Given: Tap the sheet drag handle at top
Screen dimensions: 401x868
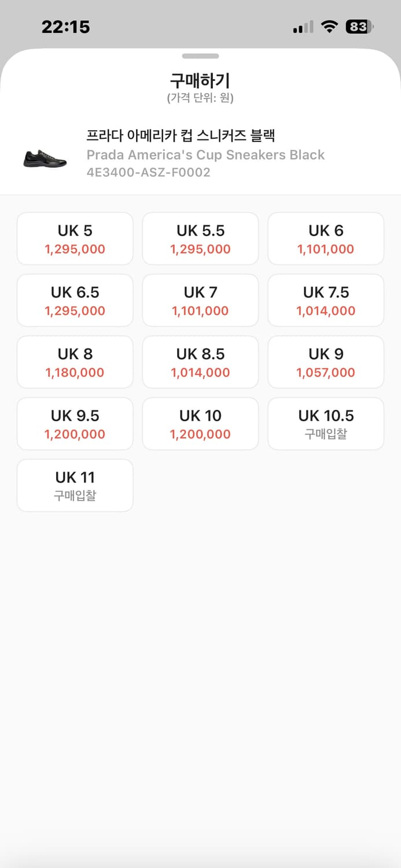Looking at the screenshot, I should click(x=200, y=56).
